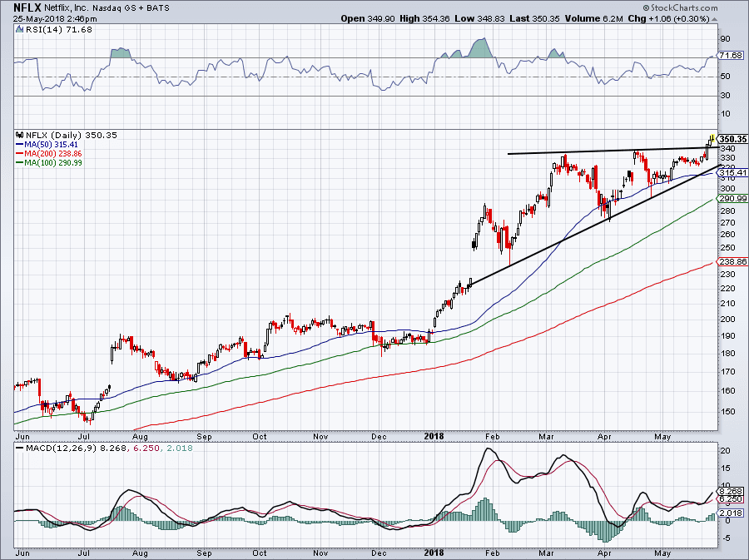The width and height of the screenshot is (749, 560).
Task: Click the 'May' label under the MACD panel
Action: pyautogui.click(x=662, y=553)
